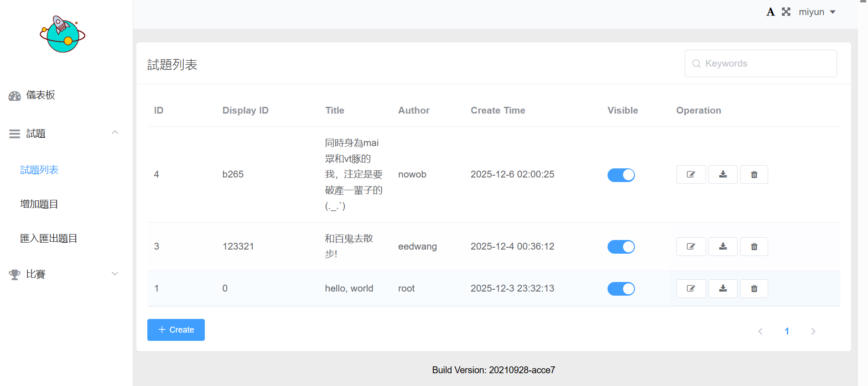The height and width of the screenshot is (386, 868).
Task: Select page 1 in pagination
Action: (786, 331)
